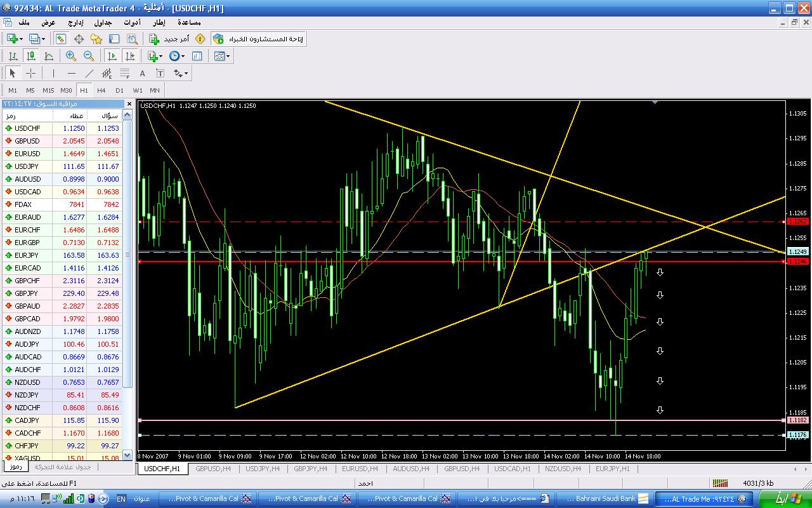Open the arrows symbols dropdown

181,73
